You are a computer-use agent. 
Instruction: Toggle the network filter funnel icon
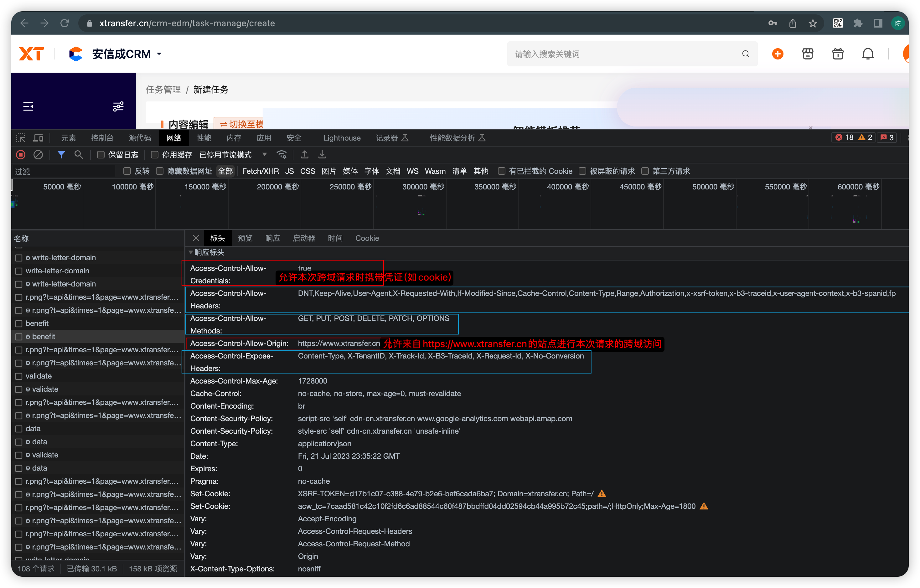point(61,155)
